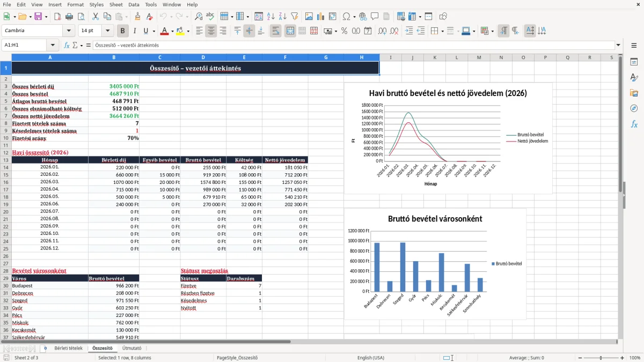Remove decimal place icon
The image size is (644, 362).
[394, 31]
